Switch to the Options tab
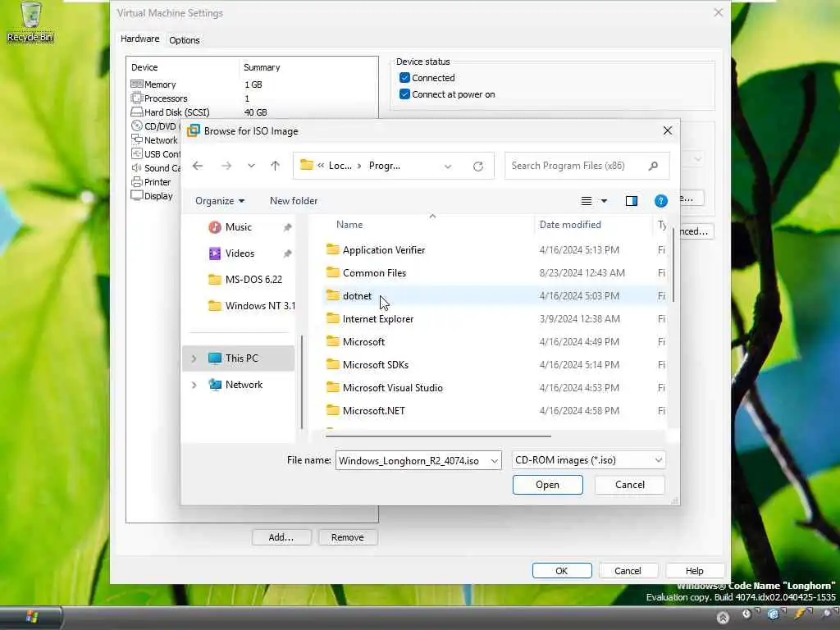This screenshot has height=630, width=840. coord(185,40)
